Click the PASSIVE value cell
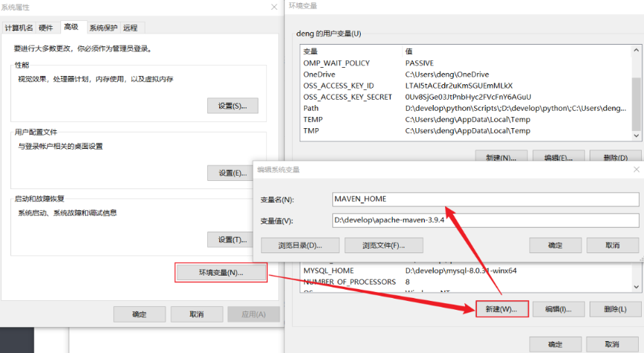 (x=420, y=63)
